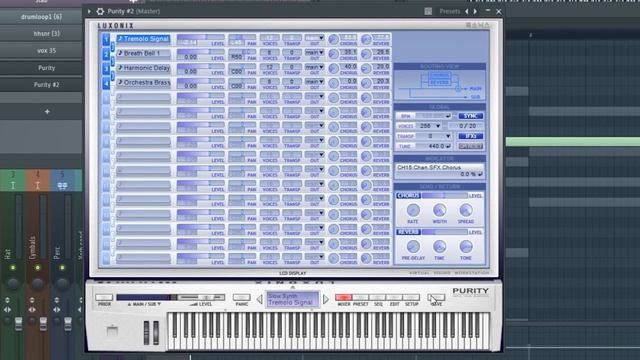This screenshot has height=360, width=640.
Task: Click Tremolo Signal chorus send knob
Action: 333,40
